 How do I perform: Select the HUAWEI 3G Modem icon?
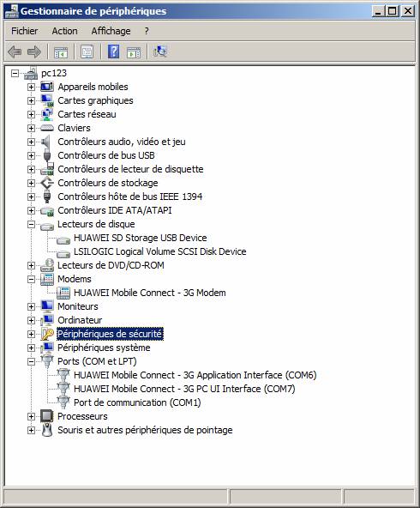[x=63, y=293]
